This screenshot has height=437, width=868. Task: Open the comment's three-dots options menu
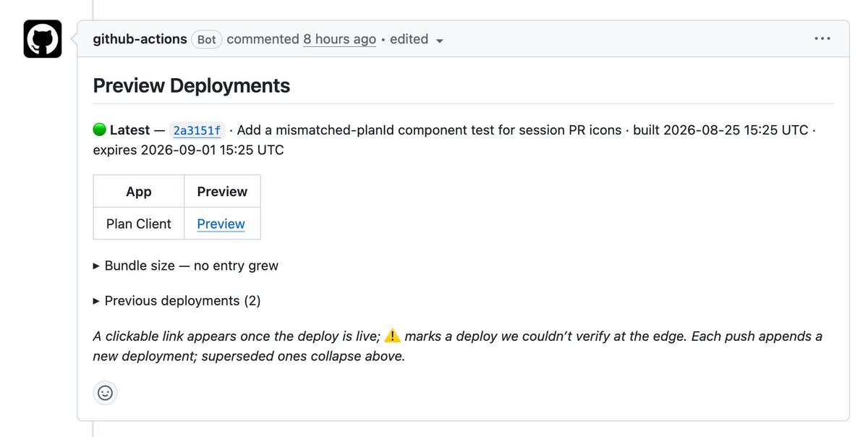tap(822, 39)
